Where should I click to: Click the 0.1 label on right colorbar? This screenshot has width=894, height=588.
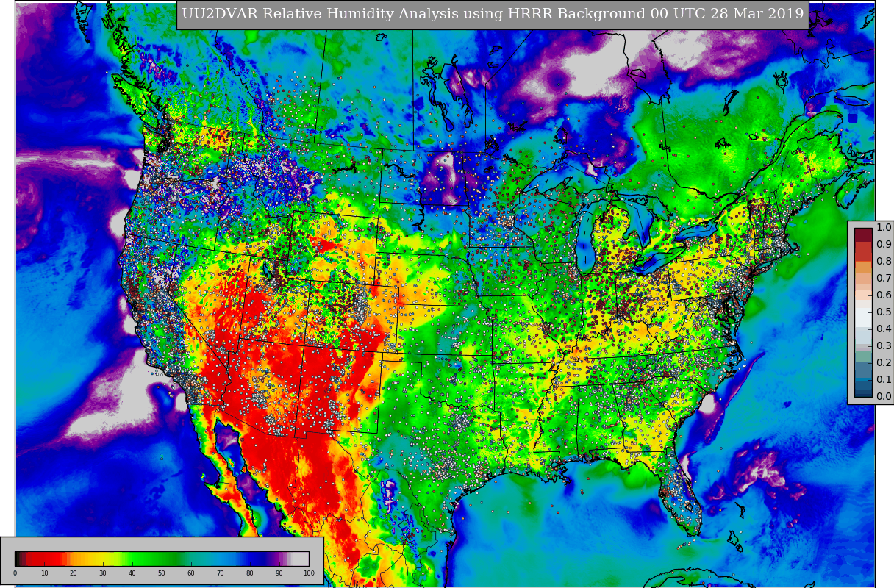884,380
